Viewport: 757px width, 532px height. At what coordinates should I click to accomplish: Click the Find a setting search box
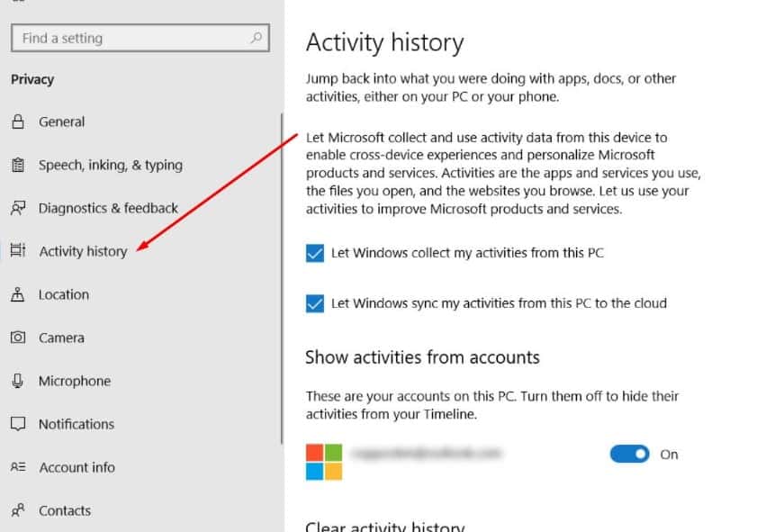[x=140, y=38]
